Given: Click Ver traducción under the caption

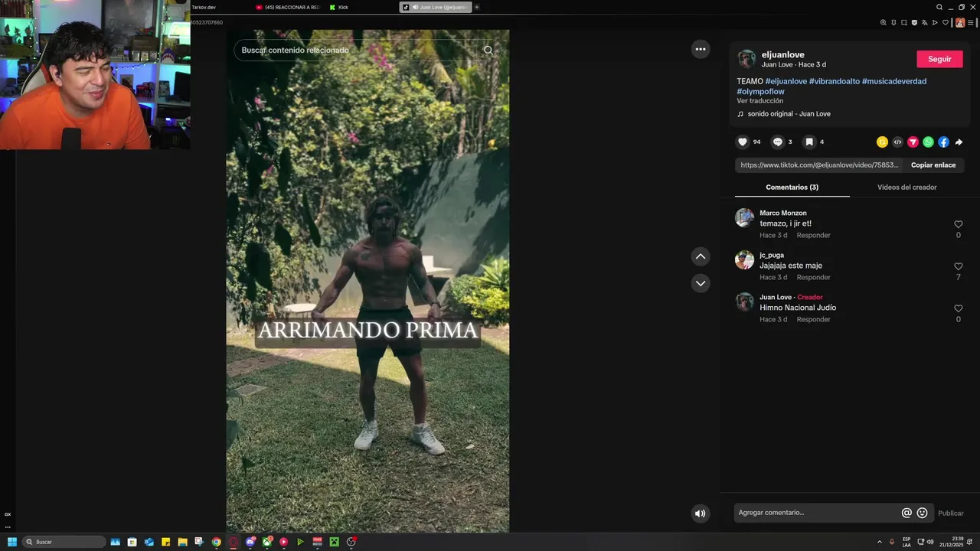Looking at the screenshot, I should click(x=760, y=101).
